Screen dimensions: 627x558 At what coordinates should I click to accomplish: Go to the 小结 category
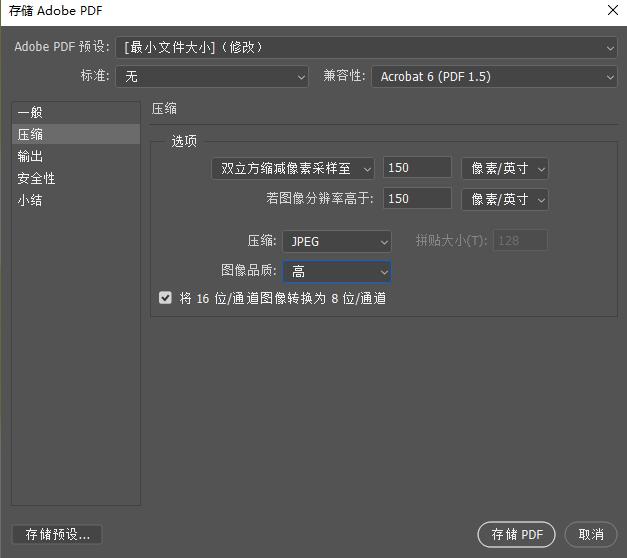coord(31,200)
